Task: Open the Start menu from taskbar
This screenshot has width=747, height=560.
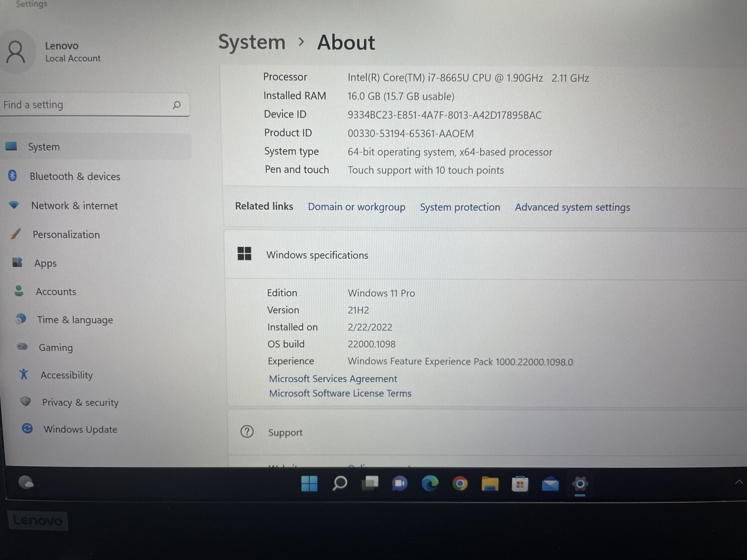Action: coord(309,483)
